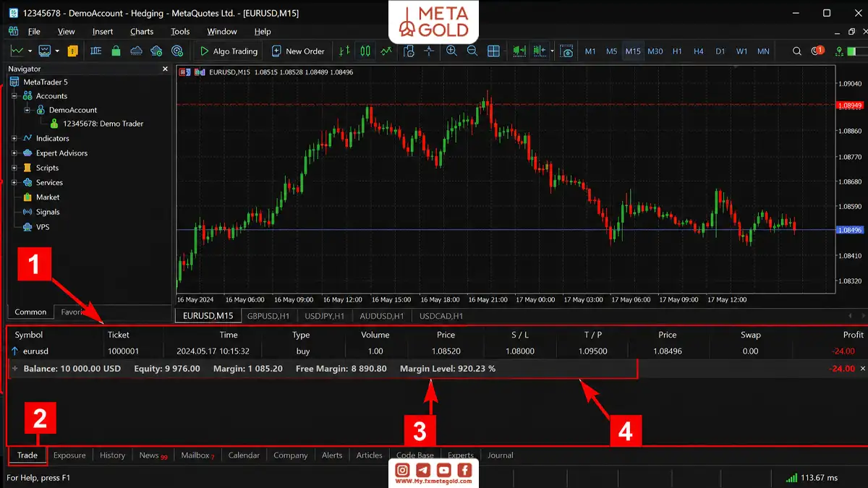
Task: Switch chart to candlestick view icon
Action: click(365, 51)
